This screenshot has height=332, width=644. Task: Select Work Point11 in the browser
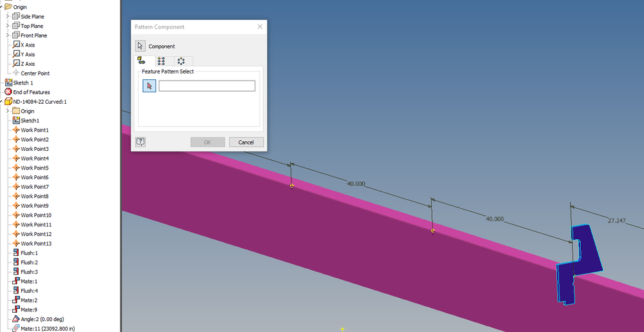(x=36, y=224)
